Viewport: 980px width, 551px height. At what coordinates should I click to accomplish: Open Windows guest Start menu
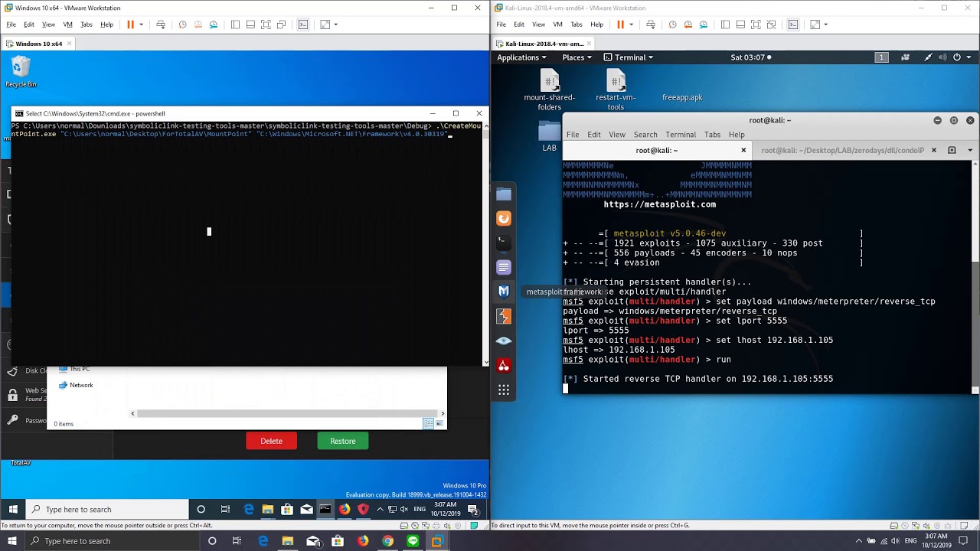13,509
